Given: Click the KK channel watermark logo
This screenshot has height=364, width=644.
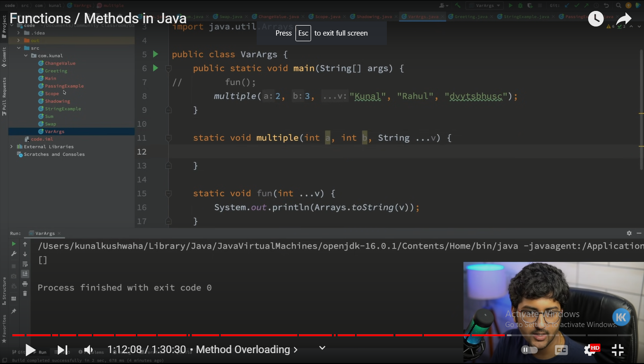Looking at the screenshot, I should tap(621, 317).
